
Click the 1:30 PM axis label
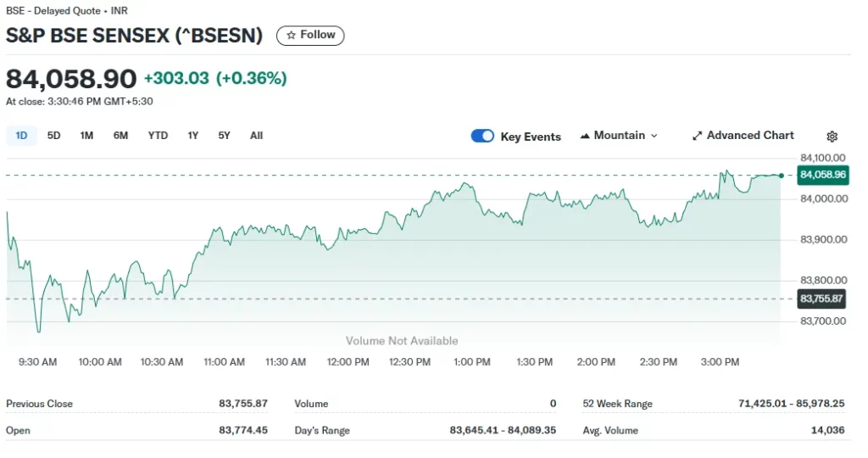(534, 362)
